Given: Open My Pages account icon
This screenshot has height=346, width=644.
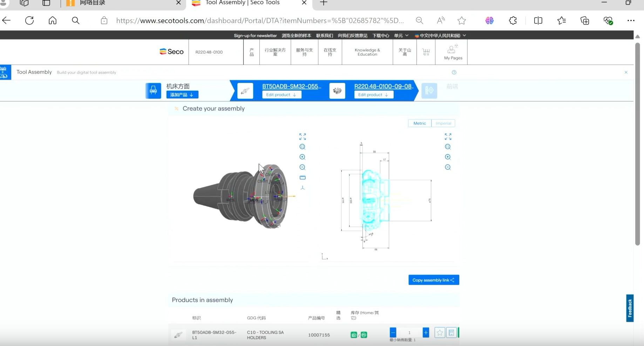Looking at the screenshot, I should click(453, 52).
